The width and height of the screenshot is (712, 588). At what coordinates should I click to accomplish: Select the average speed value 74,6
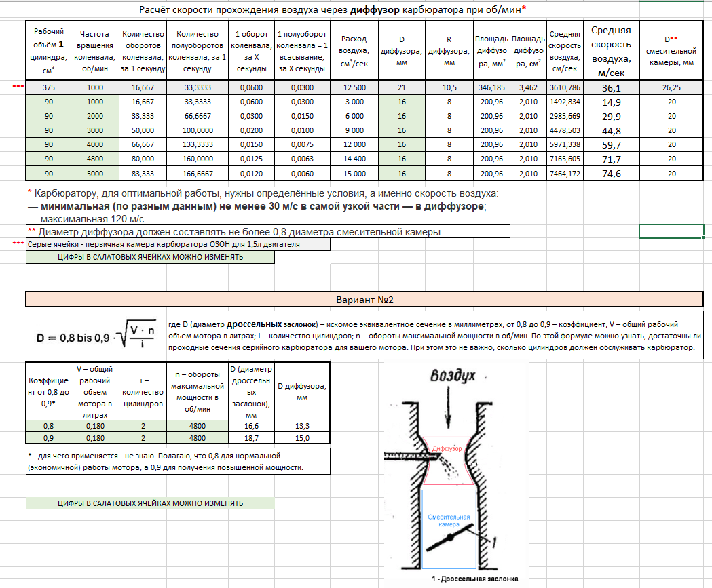pos(611,174)
